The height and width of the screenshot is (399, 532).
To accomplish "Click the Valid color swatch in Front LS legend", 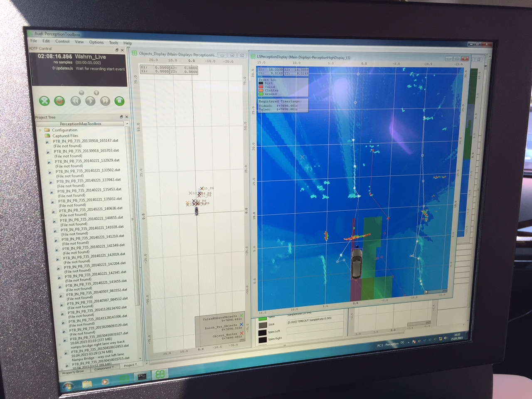I will (261, 86).
